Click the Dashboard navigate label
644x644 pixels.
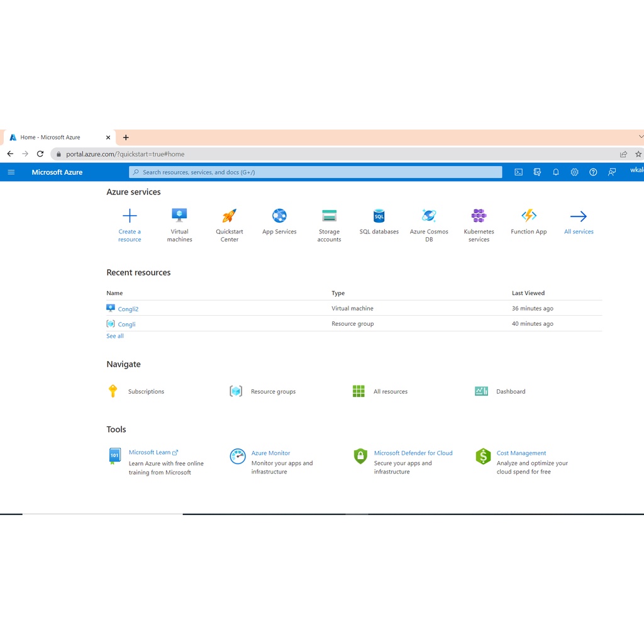[x=511, y=391]
